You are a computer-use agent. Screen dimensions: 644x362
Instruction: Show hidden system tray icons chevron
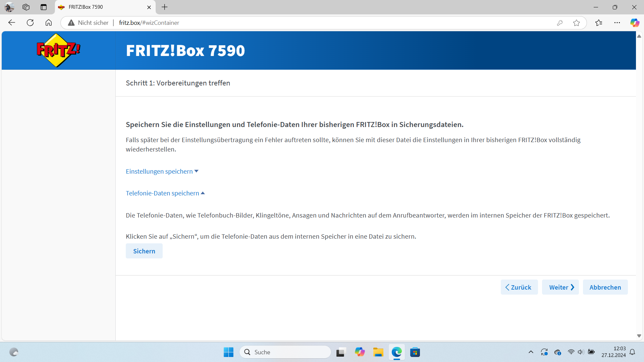[x=531, y=352]
